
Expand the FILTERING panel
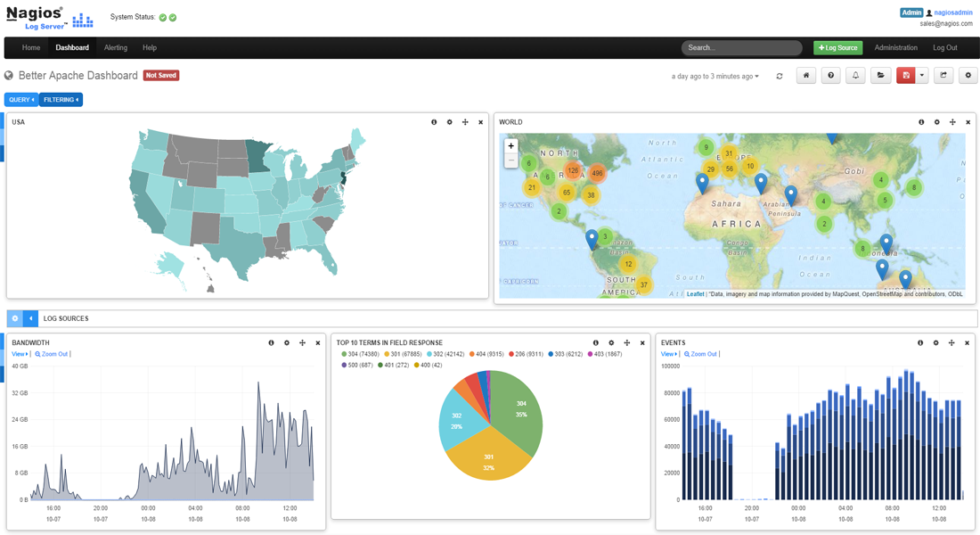coord(60,99)
